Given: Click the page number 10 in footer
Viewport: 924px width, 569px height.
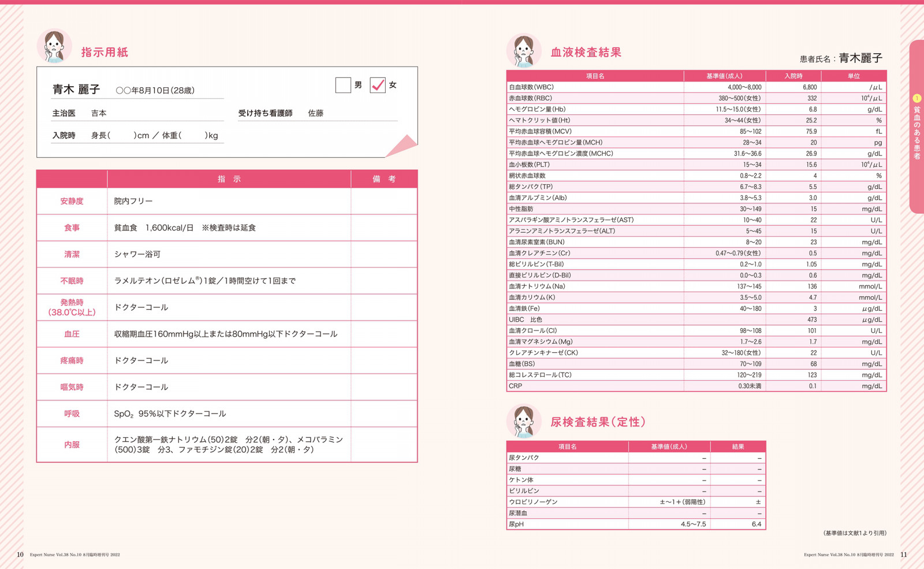Looking at the screenshot, I should (20, 554).
